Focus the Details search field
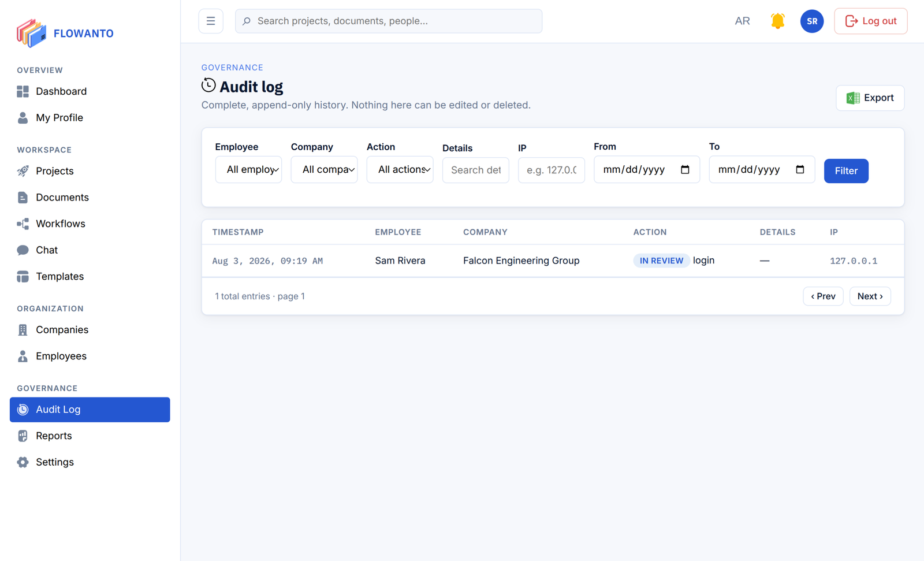The height and width of the screenshot is (561, 924). (475, 170)
